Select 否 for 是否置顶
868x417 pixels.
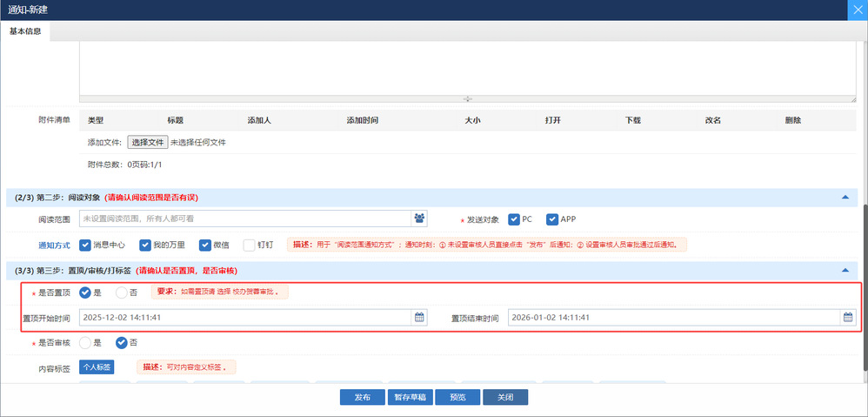[x=122, y=293]
